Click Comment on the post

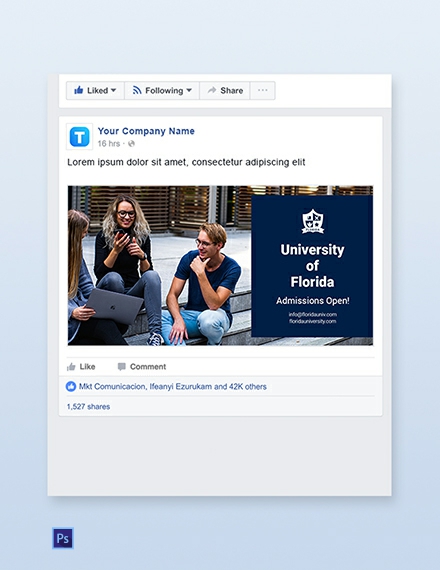tap(142, 367)
